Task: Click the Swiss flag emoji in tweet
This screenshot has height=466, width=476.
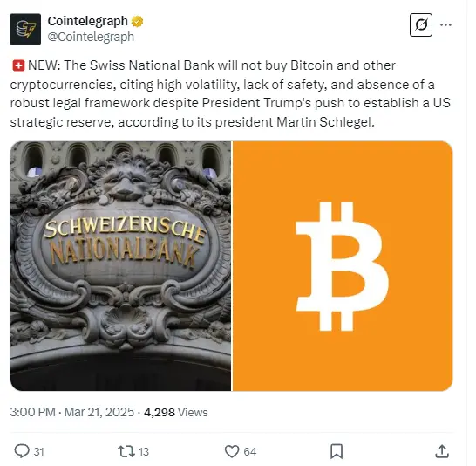Action: pyautogui.click(x=18, y=65)
